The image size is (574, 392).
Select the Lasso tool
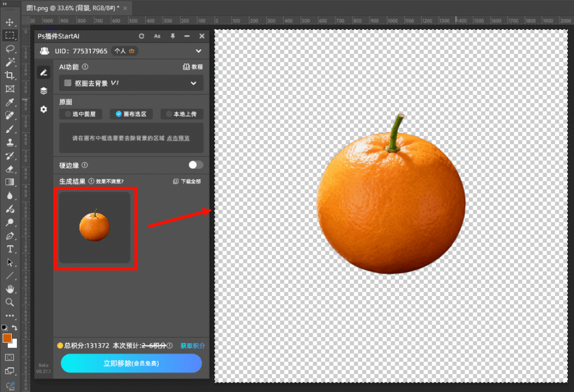(10, 49)
